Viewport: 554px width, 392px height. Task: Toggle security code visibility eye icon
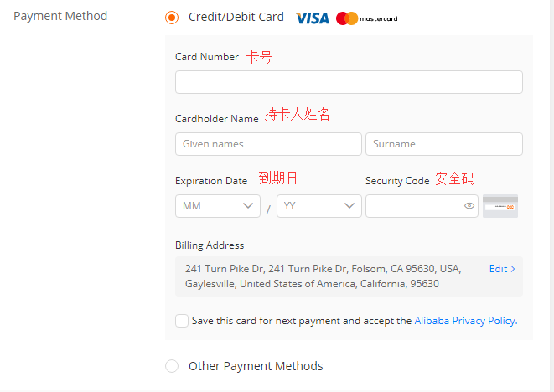[x=469, y=206]
